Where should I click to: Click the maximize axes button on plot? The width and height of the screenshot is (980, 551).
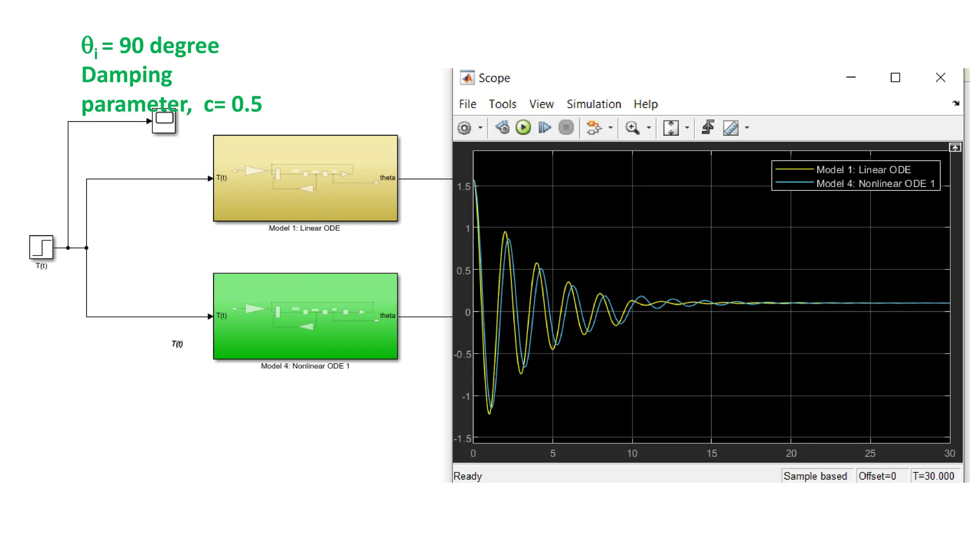point(955,147)
